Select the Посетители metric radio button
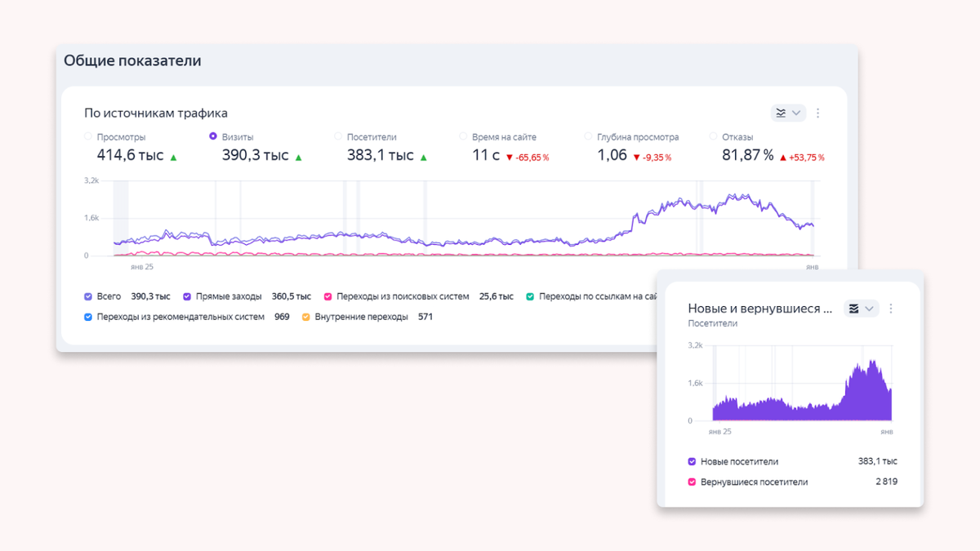The width and height of the screenshot is (980, 551). (x=338, y=137)
